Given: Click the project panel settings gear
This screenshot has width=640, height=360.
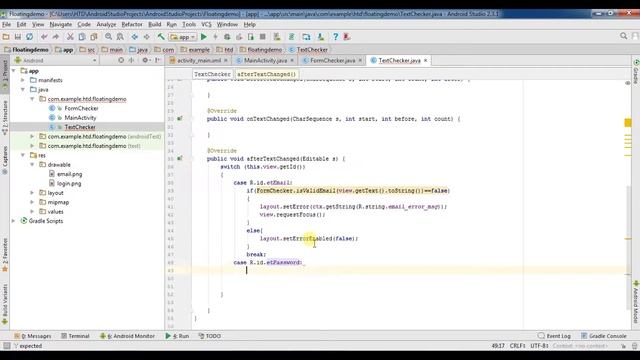Looking at the screenshot, I should pyautogui.click(x=145, y=60).
